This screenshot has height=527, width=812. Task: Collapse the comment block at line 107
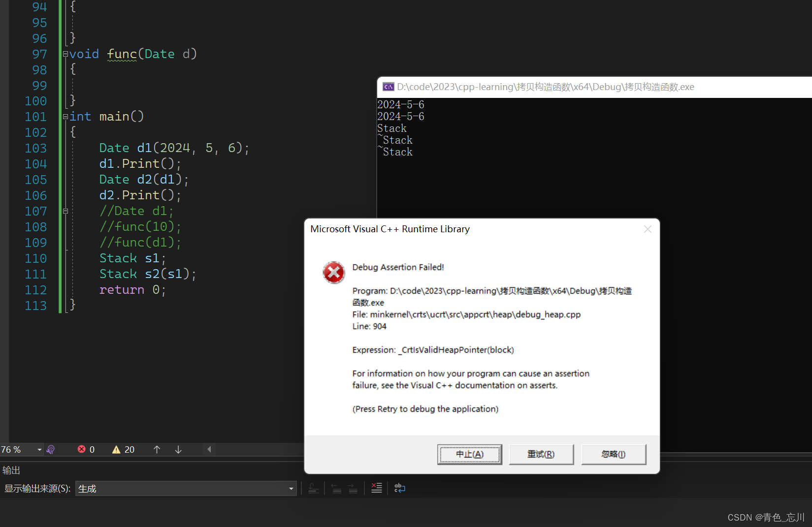click(x=65, y=211)
